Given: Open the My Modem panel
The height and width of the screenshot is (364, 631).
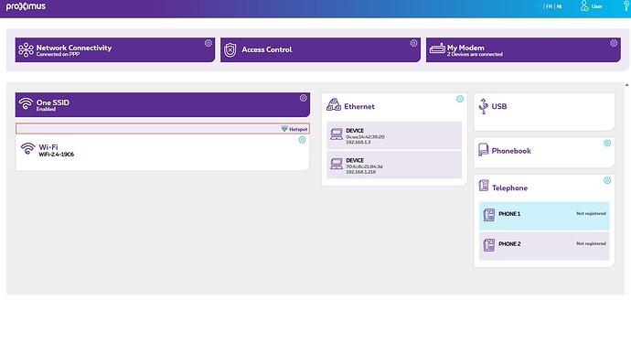Looking at the screenshot, I should coord(524,50).
